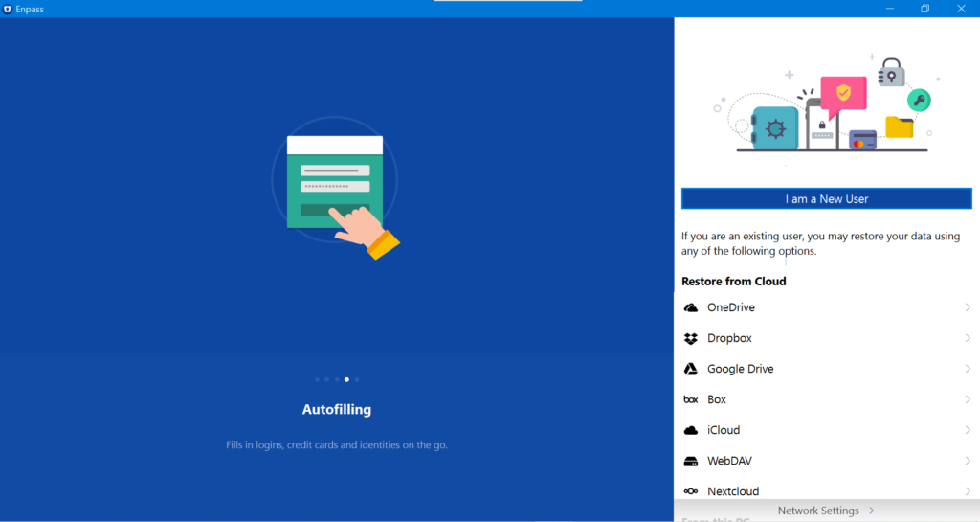
Task: Choose I am a New User
Action: click(x=826, y=199)
